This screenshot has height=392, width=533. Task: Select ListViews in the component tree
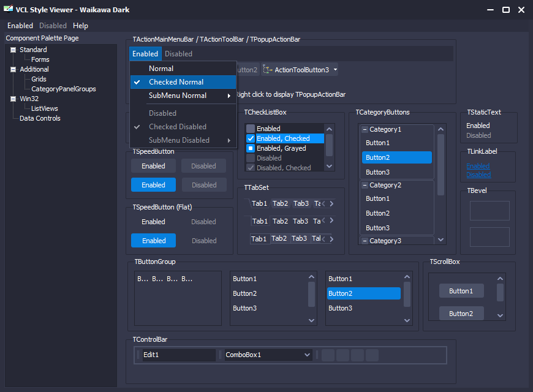(x=45, y=109)
